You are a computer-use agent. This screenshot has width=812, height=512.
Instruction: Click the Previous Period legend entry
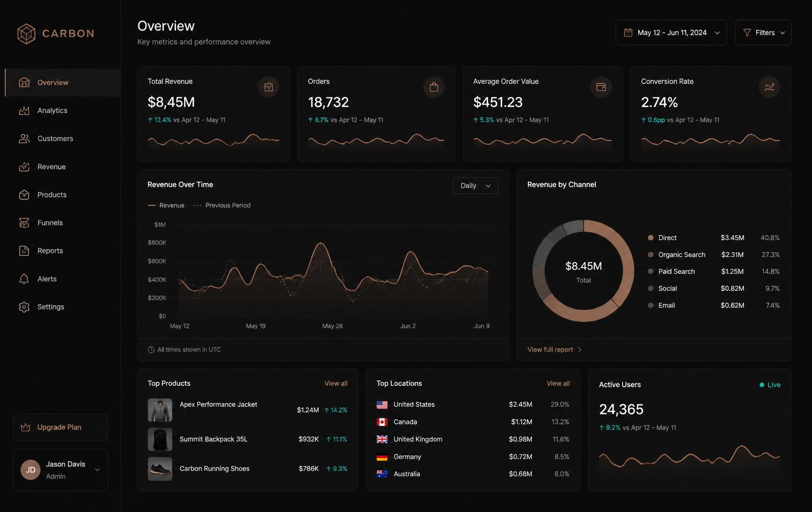222,205
